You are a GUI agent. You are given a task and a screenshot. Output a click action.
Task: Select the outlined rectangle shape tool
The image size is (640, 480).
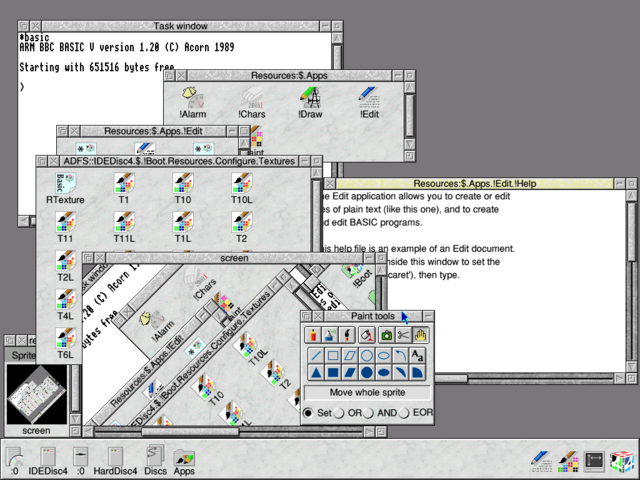tap(333, 356)
